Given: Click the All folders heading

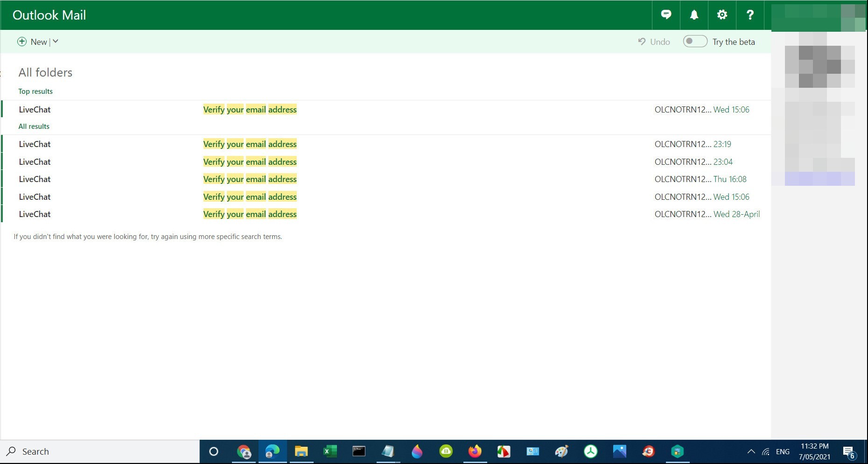Looking at the screenshot, I should click(x=45, y=72).
